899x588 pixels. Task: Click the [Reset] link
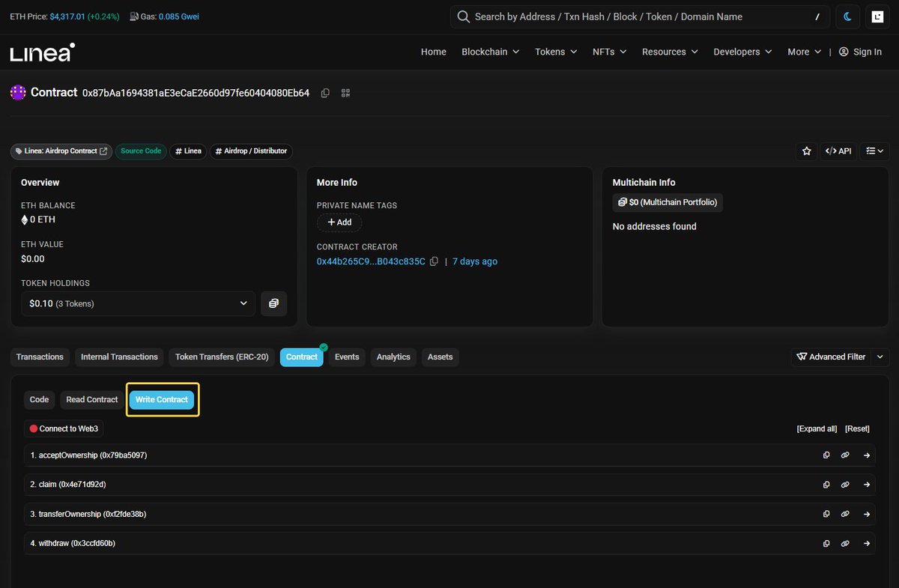[x=857, y=429]
